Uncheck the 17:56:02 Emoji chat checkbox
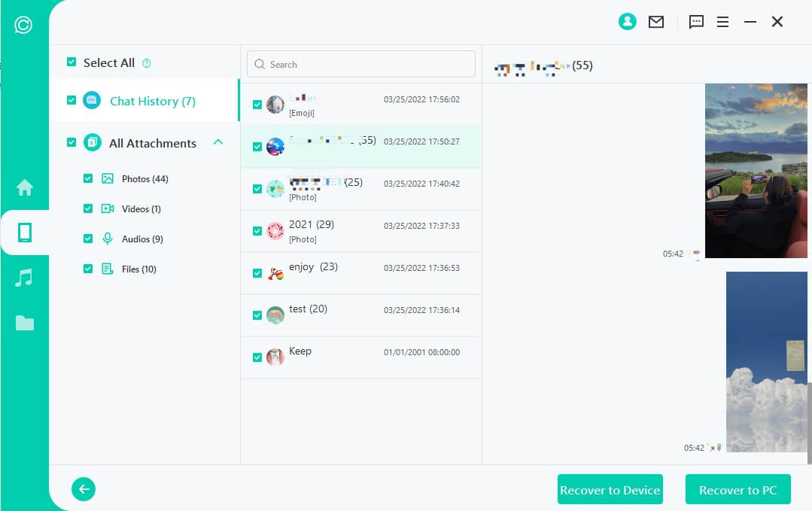This screenshot has width=812, height=511. point(257,105)
